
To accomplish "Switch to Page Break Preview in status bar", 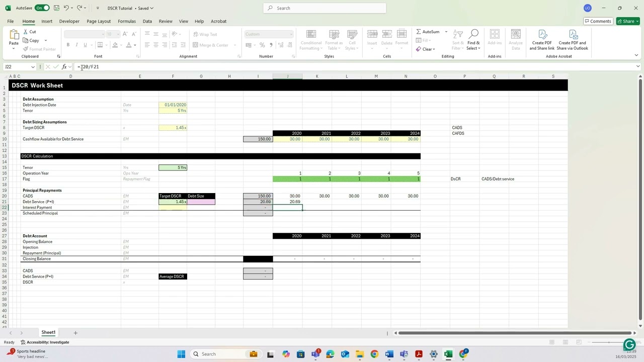I will [579, 342].
